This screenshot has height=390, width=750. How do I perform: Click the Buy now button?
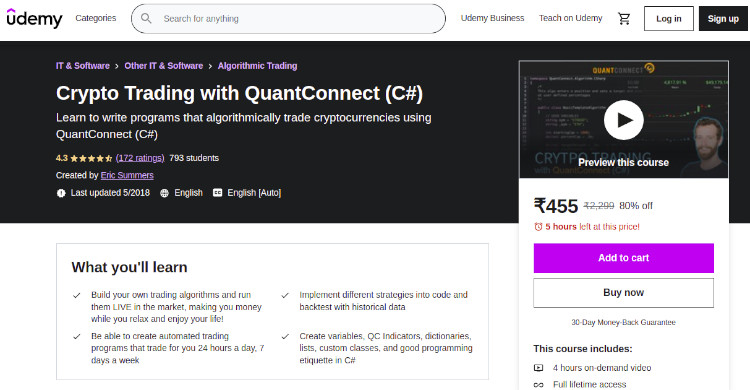(623, 293)
